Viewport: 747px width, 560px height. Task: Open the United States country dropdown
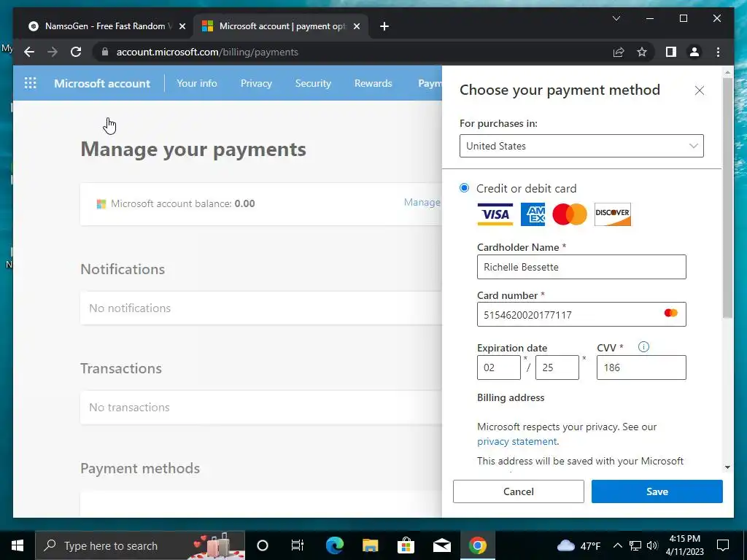(581, 146)
